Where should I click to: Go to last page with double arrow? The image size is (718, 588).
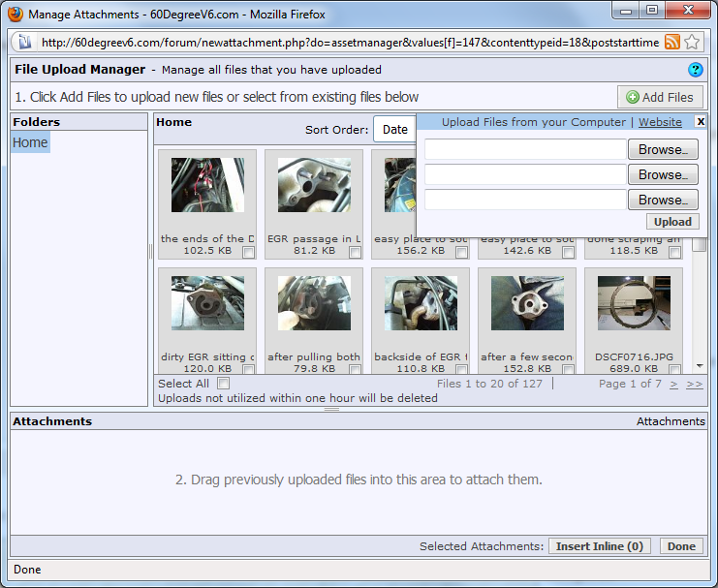tap(695, 384)
